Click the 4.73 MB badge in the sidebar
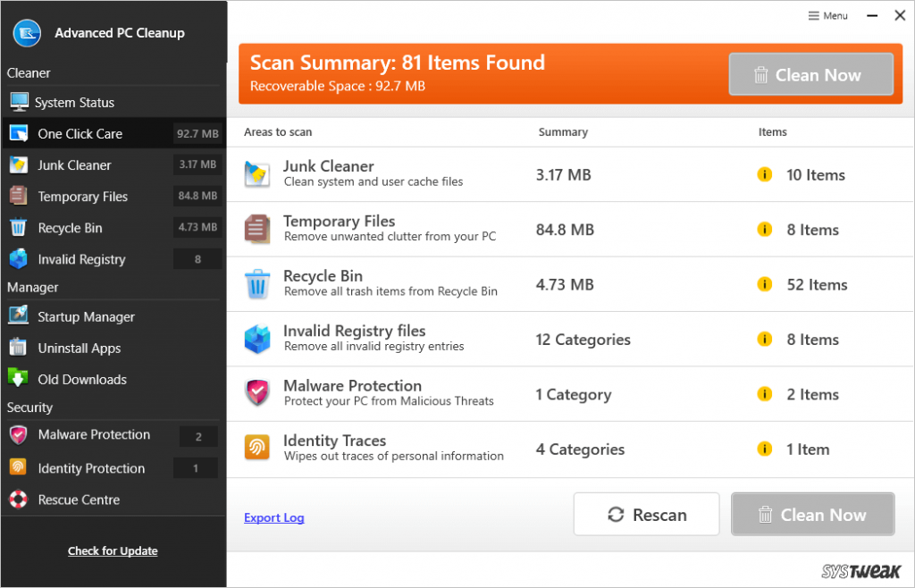915x588 pixels. 197,227
